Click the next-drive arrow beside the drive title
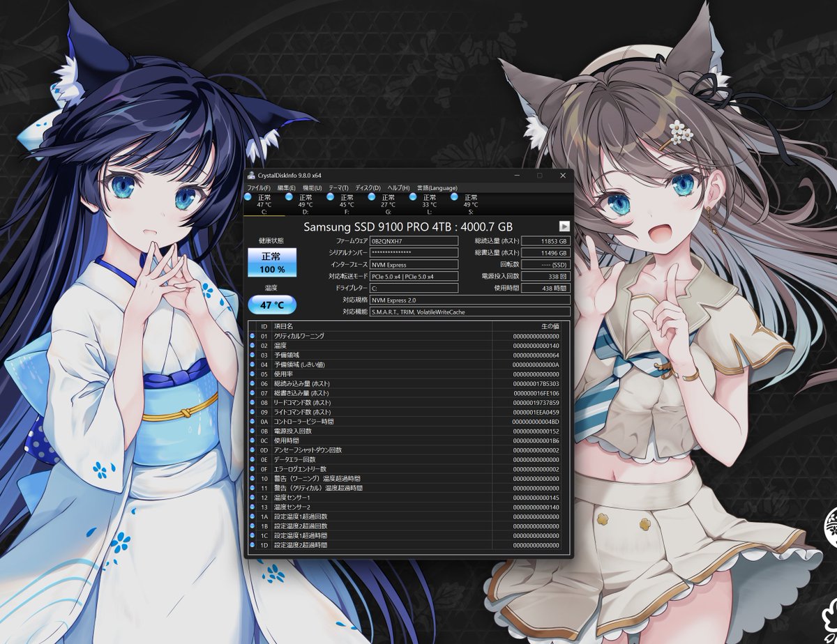Screen dimensions: 837x644 click(566, 224)
